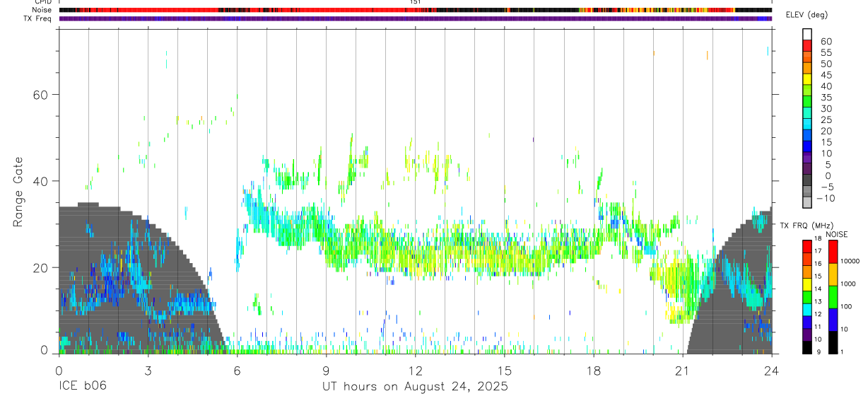
Task: Click the dark purple ELEV swatch between 0 and 5
Action: coord(807,170)
